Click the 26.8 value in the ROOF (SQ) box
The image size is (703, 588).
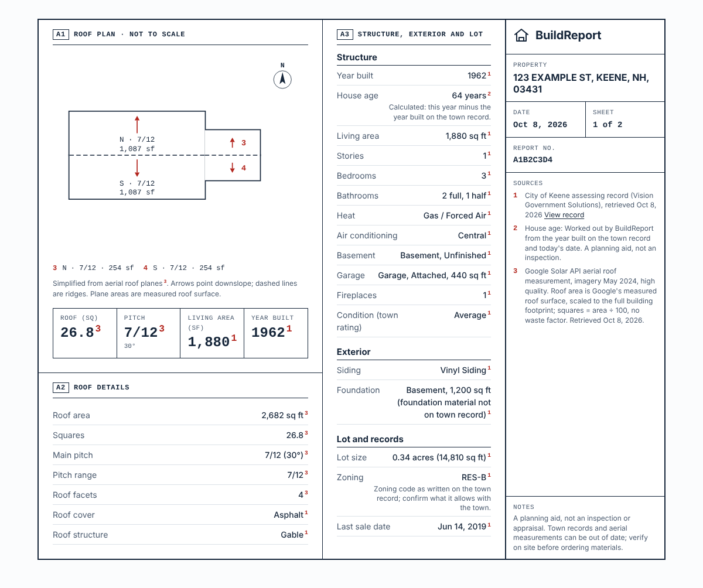coord(77,333)
